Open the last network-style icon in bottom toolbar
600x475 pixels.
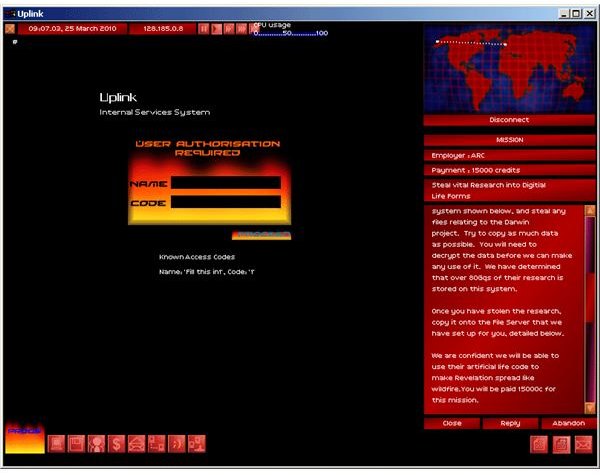197,444
